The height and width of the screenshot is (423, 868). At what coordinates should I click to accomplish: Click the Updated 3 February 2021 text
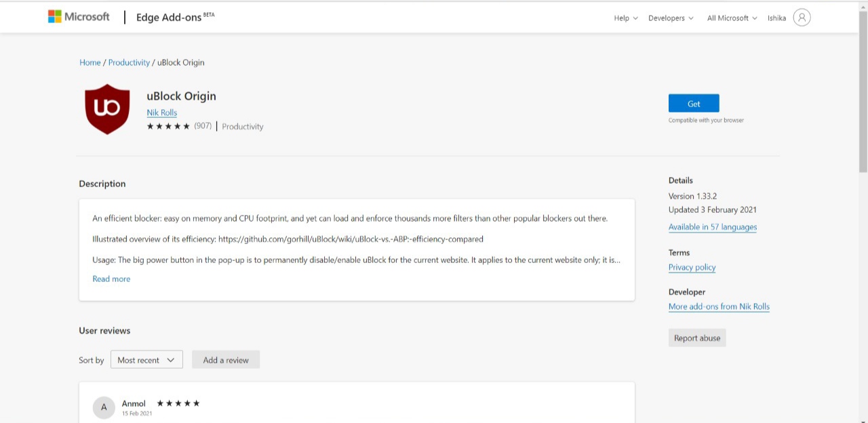pos(713,209)
